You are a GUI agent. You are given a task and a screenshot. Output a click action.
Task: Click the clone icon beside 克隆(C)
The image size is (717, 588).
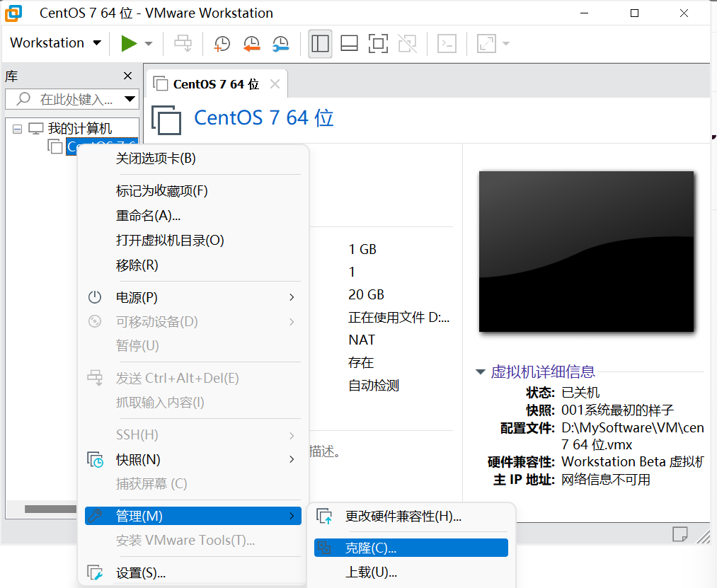[x=324, y=547]
